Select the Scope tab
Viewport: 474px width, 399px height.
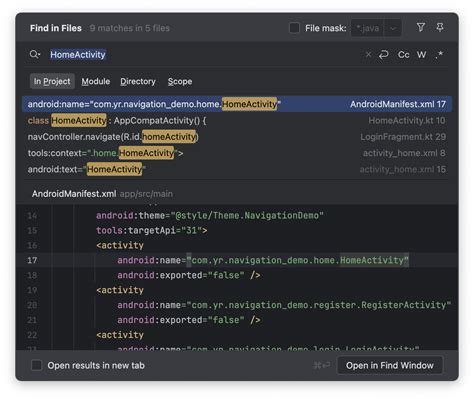click(x=180, y=81)
